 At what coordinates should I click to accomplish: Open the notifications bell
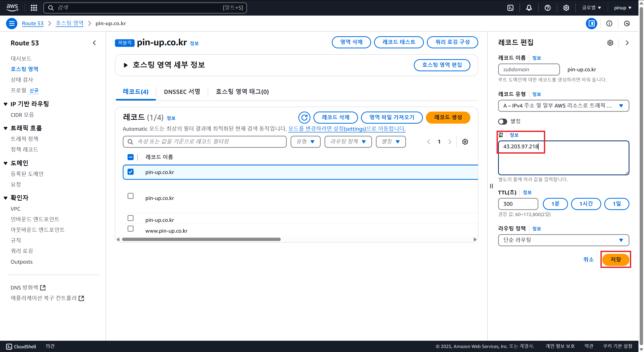click(x=529, y=8)
